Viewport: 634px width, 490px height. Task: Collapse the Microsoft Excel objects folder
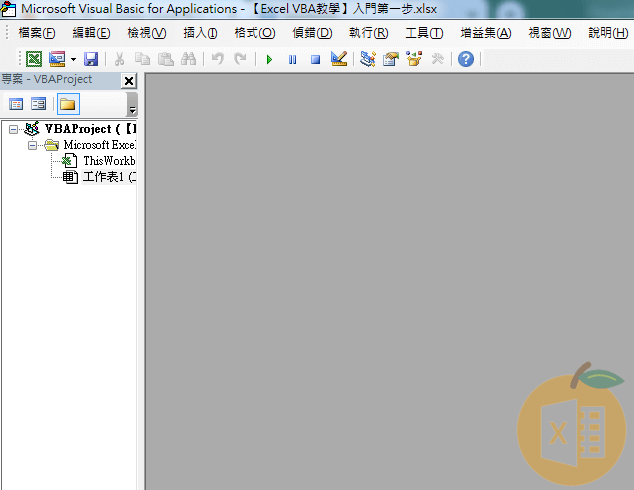(32, 145)
